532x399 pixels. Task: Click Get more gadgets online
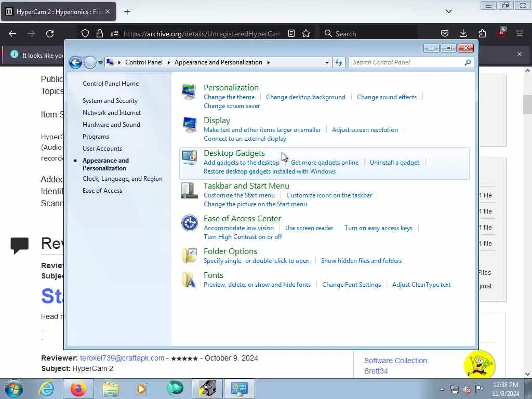pos(325,163)
